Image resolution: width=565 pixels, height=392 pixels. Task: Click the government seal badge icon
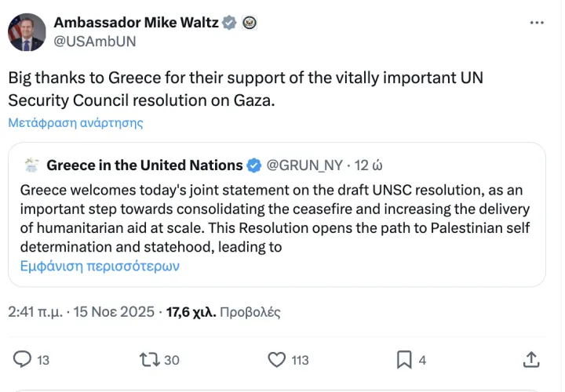[249, 23]
